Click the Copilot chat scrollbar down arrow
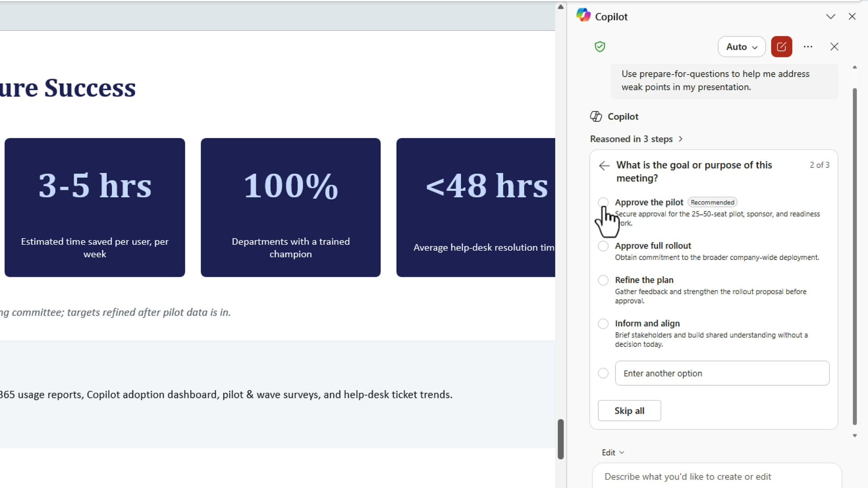This screenshot has width=868, height=488. click(x=854, y=436)
